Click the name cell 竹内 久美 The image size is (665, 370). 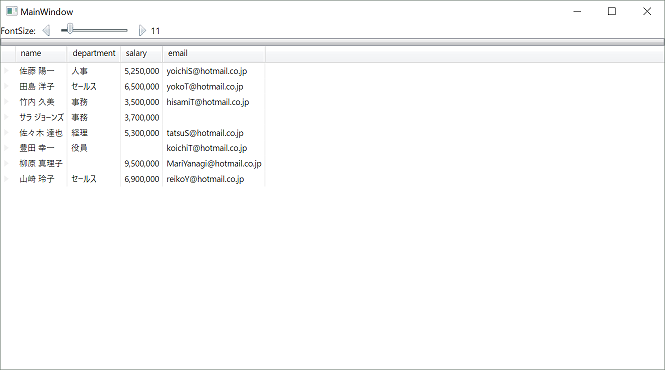pyautogui.click(x=41, y=102)
